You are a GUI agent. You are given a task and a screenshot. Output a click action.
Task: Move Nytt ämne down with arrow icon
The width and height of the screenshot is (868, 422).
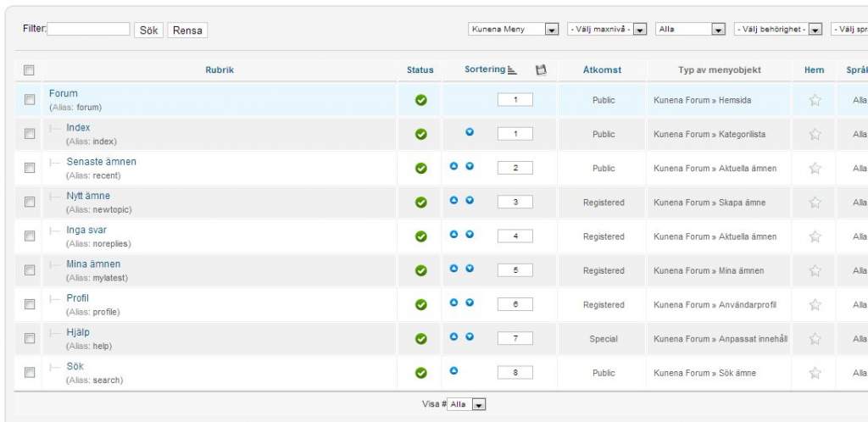[x=470, y=201]
